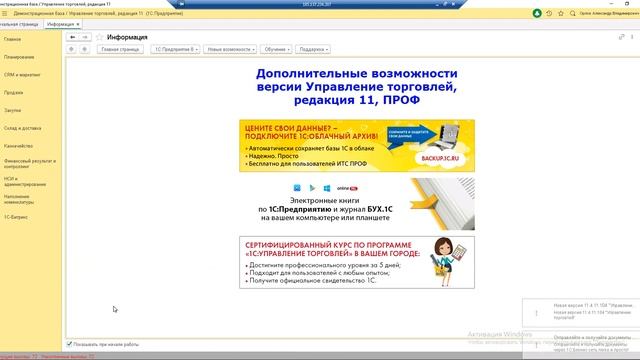Click the current user name in top bar
This screenshot has height=360, width=640.
tap(609, 13)
